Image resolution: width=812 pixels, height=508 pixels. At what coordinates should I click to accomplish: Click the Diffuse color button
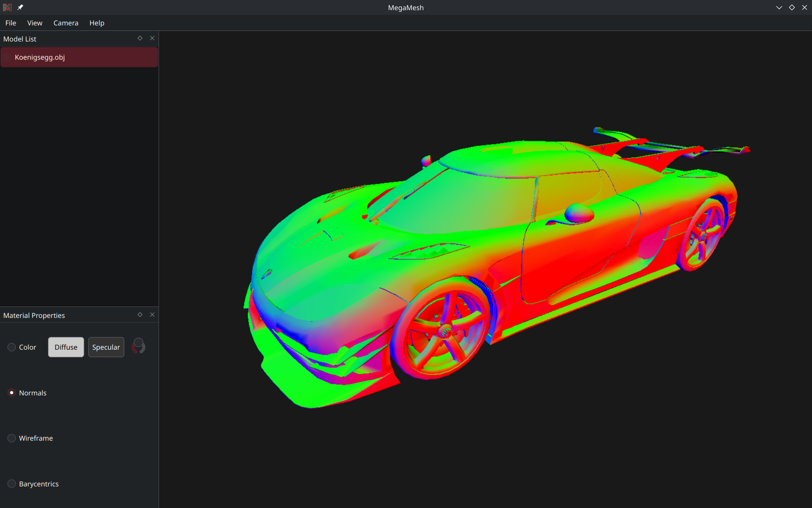66,347
